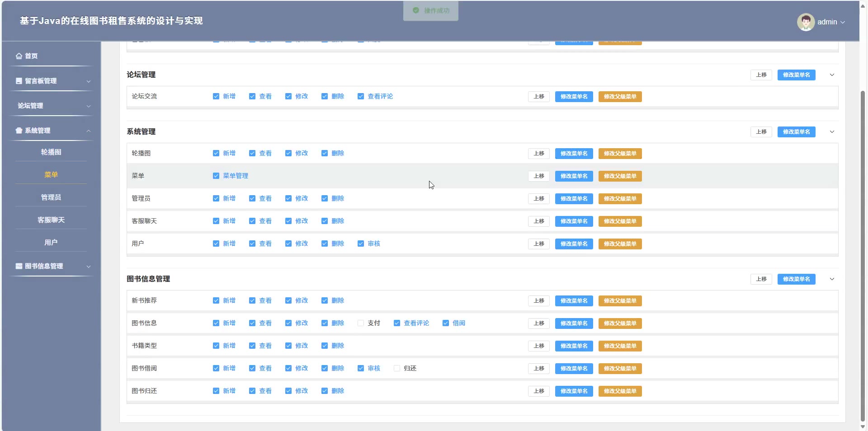This screenshot has width=868, height=431.
Task: Click the system management sidebar icon
Action: pyautogui.click(x=19, y=131)
